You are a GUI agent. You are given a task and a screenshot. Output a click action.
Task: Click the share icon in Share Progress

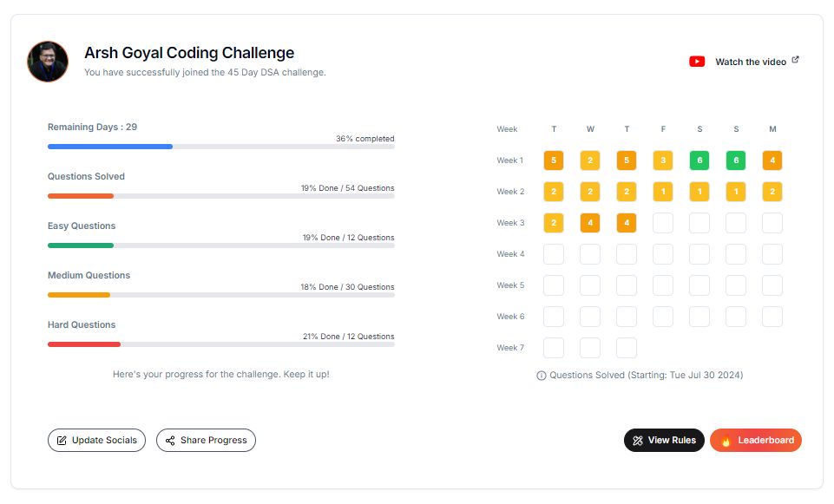coord(170,440)
